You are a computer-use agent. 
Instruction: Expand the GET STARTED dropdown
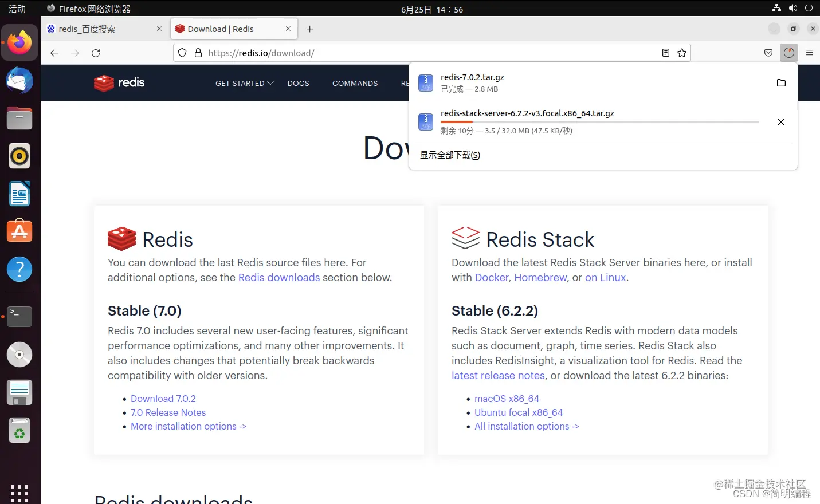click(x=244, y=83)
